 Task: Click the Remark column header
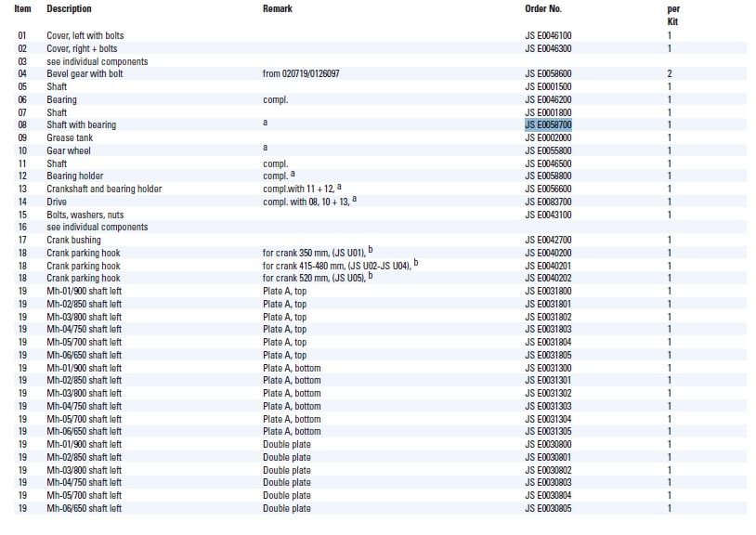click(x=277, y=8)
